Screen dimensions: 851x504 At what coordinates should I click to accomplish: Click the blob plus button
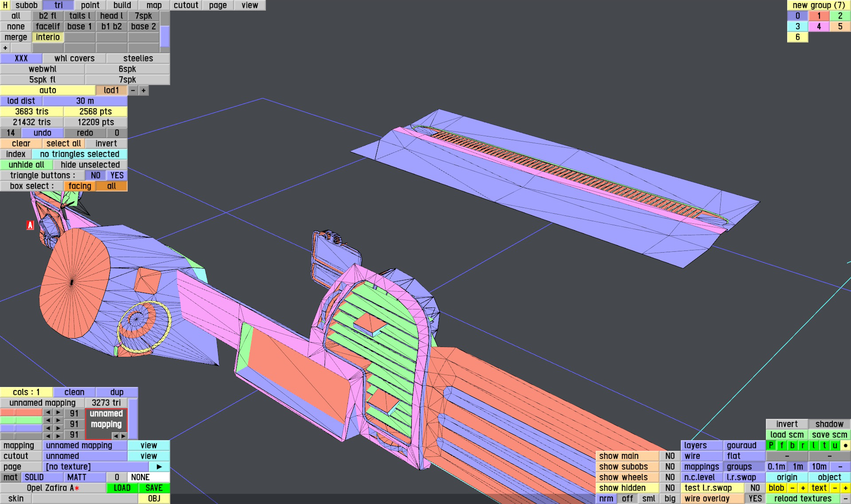803,488
